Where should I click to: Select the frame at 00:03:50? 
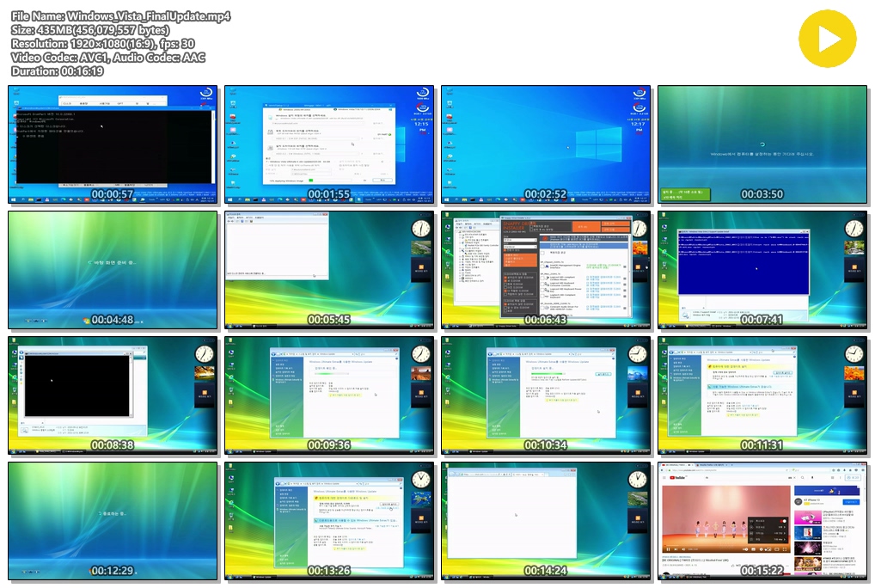(762, 144)
